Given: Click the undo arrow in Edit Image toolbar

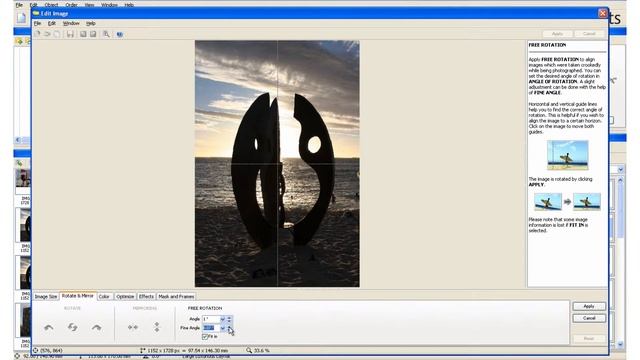Looking at the screenshot, I should pos(38,34).
